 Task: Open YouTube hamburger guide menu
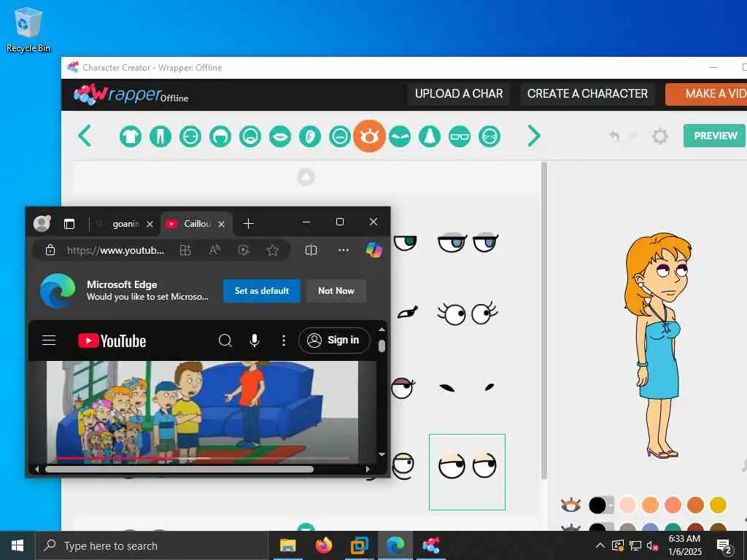coord(49,341)
